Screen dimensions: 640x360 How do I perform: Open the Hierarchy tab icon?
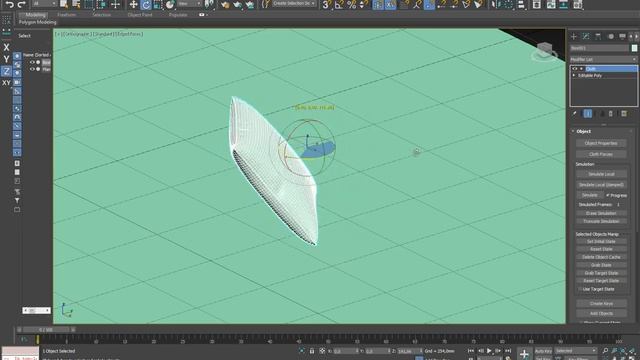(x=598, y=36)
